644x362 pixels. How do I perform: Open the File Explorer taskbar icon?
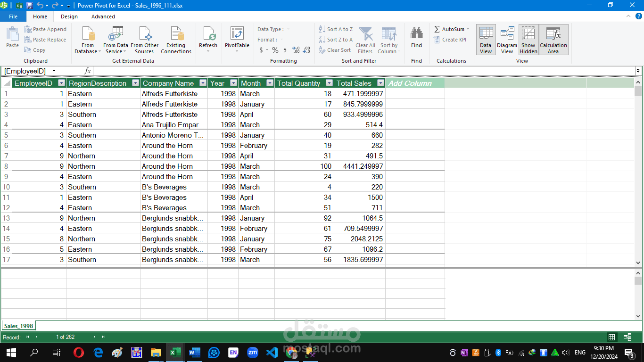click(156, 352)
